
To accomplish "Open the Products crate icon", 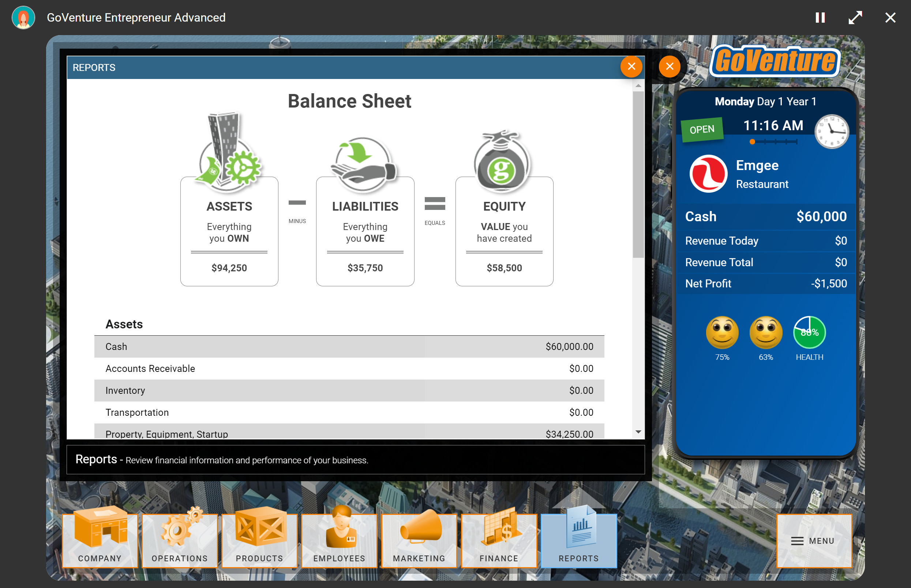I will 259,539.
